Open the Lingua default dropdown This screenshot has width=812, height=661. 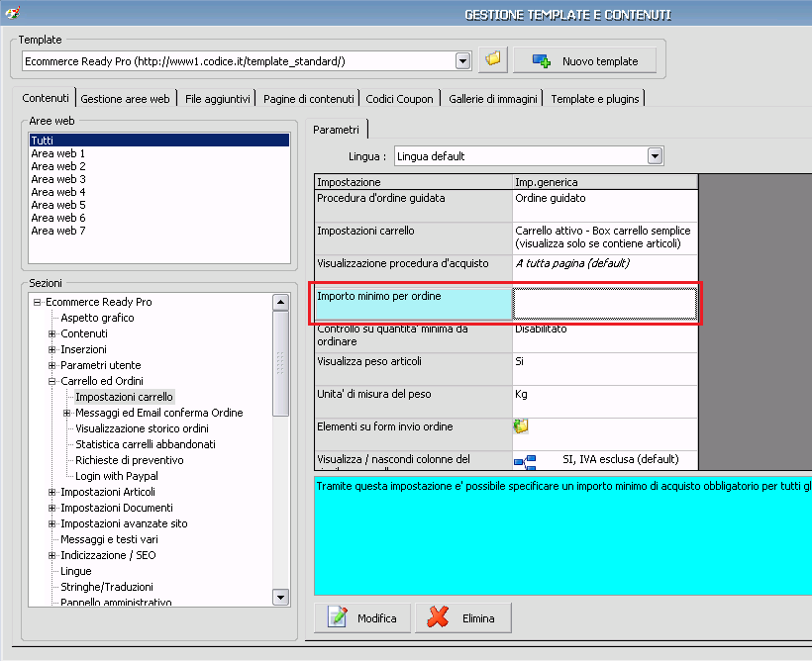(x=656, y=155)
